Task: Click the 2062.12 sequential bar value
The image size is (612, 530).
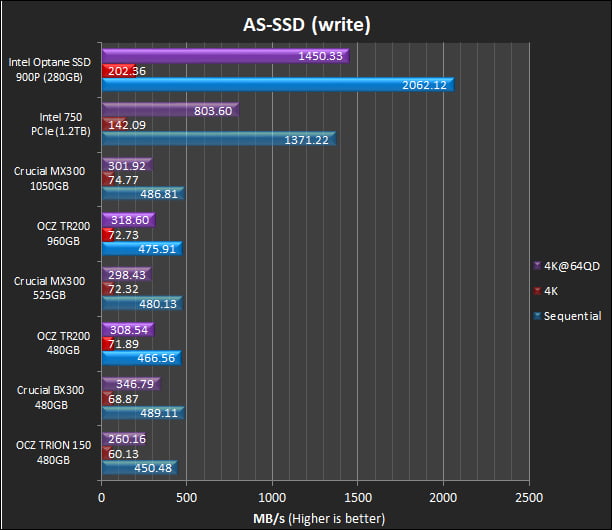Action: (x=425, y=85)
